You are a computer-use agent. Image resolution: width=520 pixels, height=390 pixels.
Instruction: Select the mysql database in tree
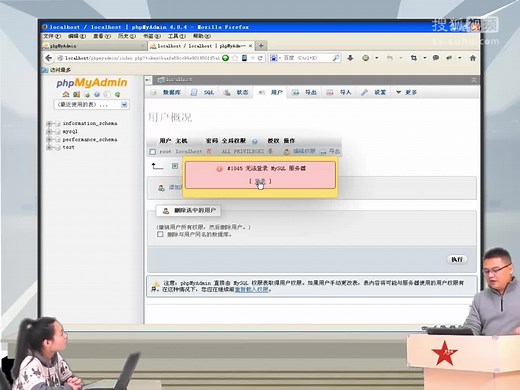click(x=70, y=131)
